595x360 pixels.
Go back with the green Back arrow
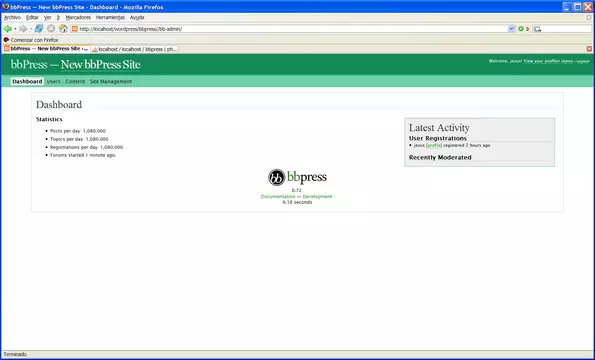coord(7,29)
